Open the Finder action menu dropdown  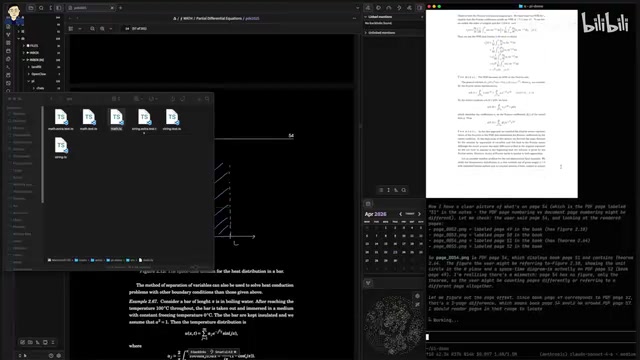coord(153,99)
